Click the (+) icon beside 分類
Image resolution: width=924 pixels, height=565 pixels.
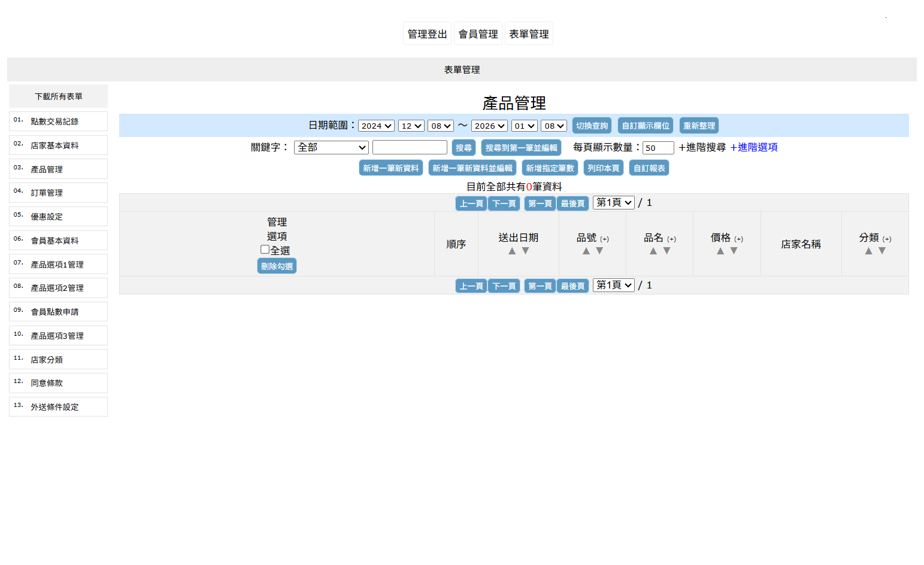click(886, 239)
